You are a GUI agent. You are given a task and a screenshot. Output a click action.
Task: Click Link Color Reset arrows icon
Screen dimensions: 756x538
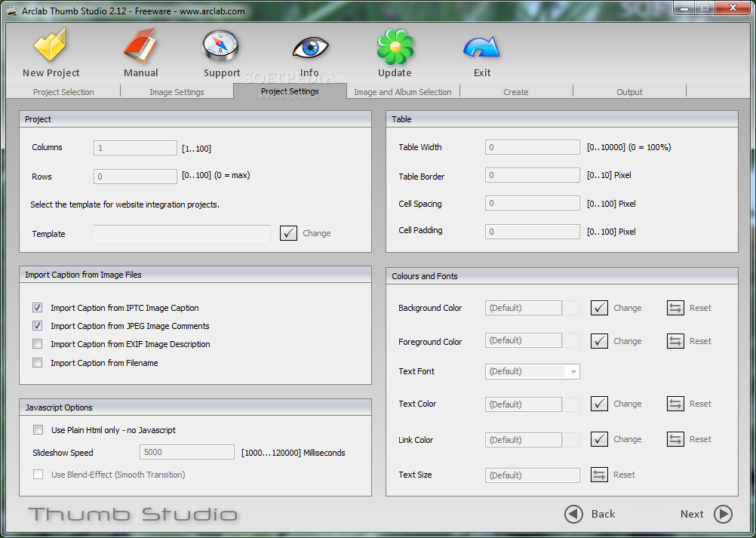coord(675,439)
